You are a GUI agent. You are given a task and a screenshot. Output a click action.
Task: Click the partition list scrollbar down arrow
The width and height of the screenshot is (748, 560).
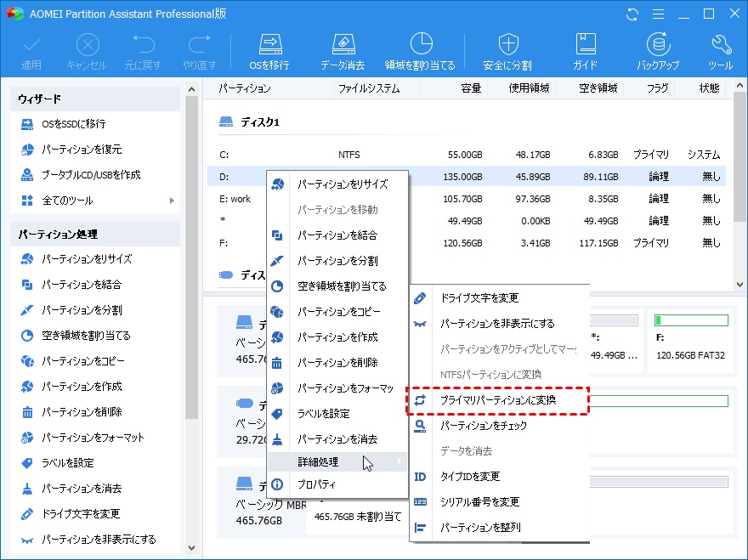[x=739, y=285]
